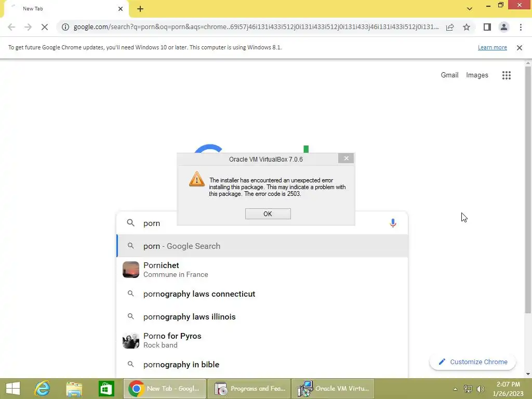Image resolution: width=532 pixels, height=399 pixels.
Task: Click the share this page icon
Action: point(450,27)
